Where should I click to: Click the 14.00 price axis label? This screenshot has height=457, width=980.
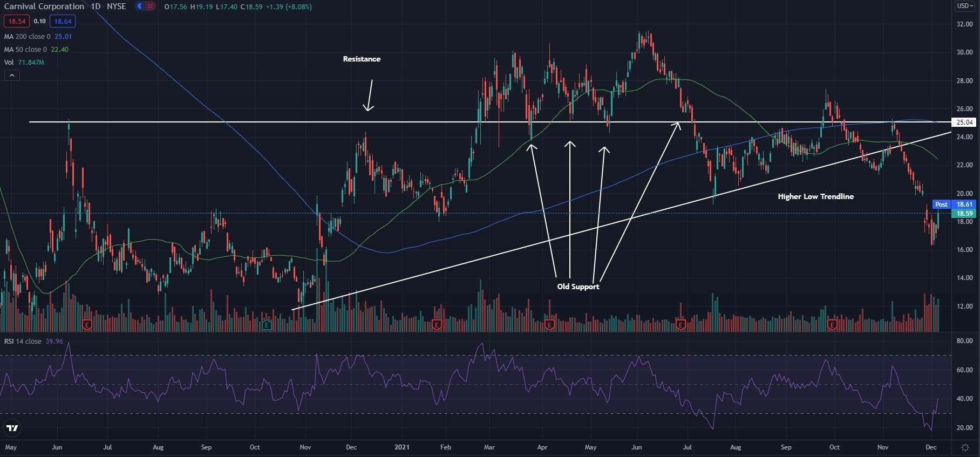(x=964, y=278)
